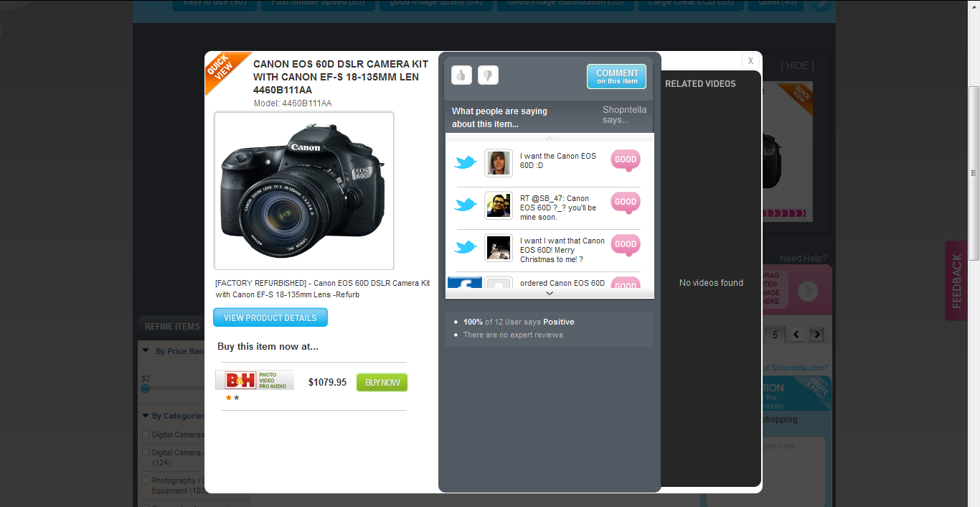Click the green Buy Now button
980x507 pixels.
pos(382,382)
